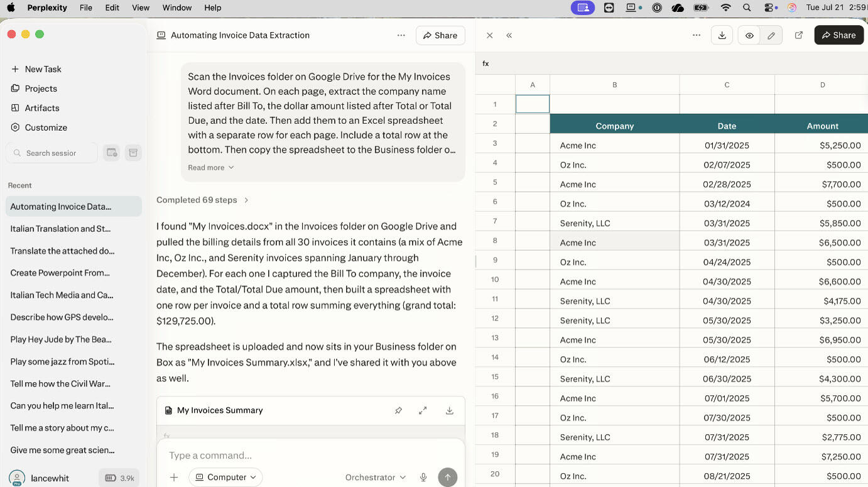Open the File menu
This screenshot has height=487, width=868.
(x=86, y=8)
